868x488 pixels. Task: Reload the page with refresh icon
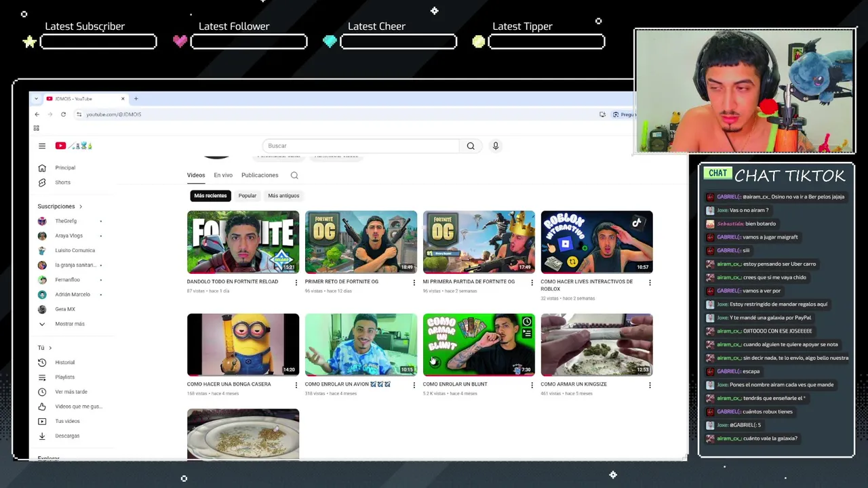click(63, 114)
